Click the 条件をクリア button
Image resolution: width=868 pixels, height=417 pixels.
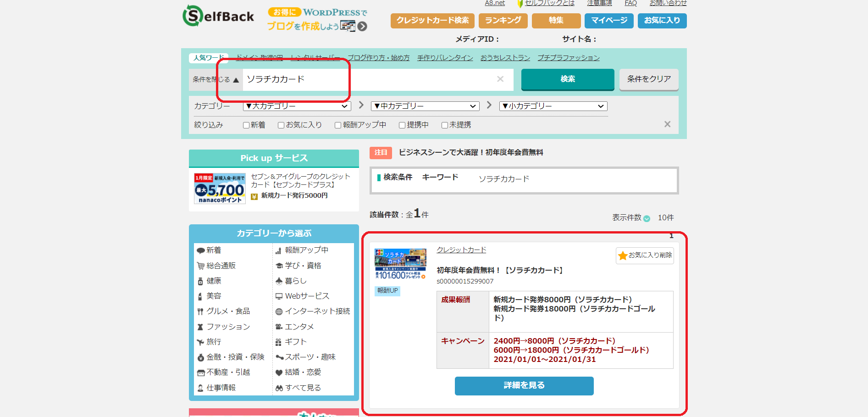649,79
